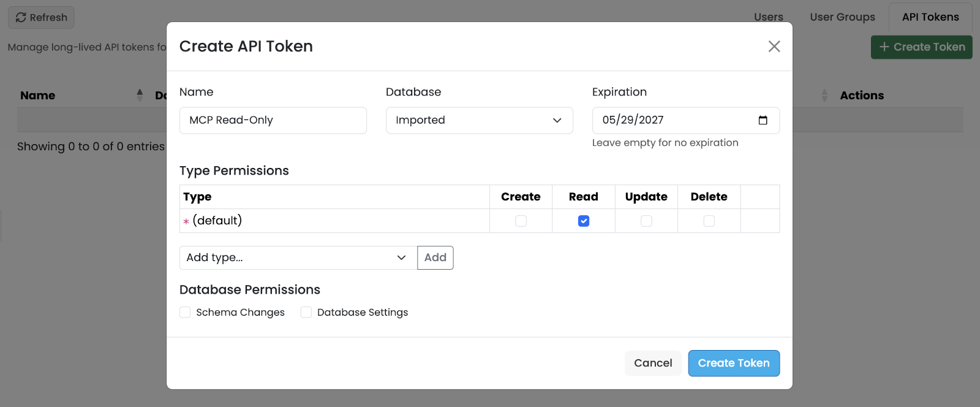
Task: Tick the Database Settings checkbox
Action: click(306, 312)
